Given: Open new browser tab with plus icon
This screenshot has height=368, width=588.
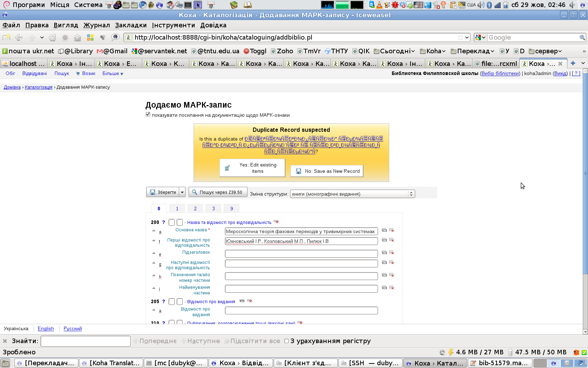Looking at the screenshot, I should point(573,63).
